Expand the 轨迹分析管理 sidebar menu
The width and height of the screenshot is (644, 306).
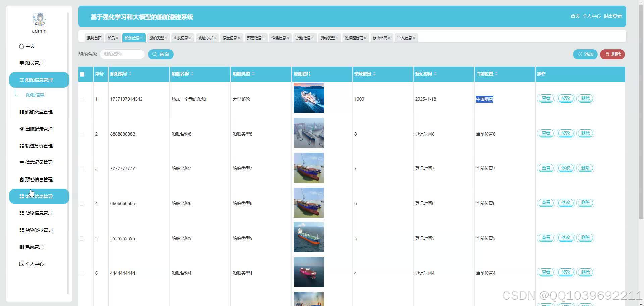[39, 146]
